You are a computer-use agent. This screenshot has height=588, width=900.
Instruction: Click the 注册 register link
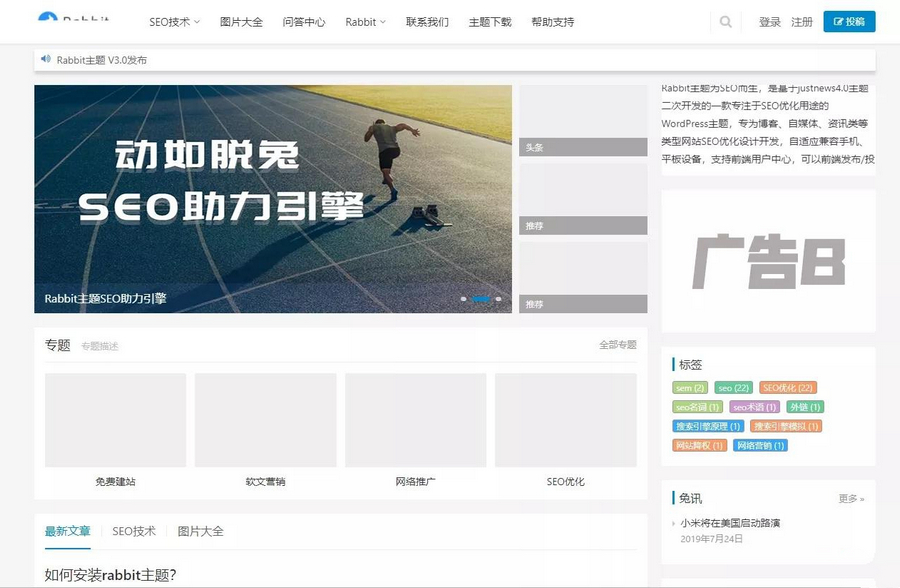[x=802, y=22]
